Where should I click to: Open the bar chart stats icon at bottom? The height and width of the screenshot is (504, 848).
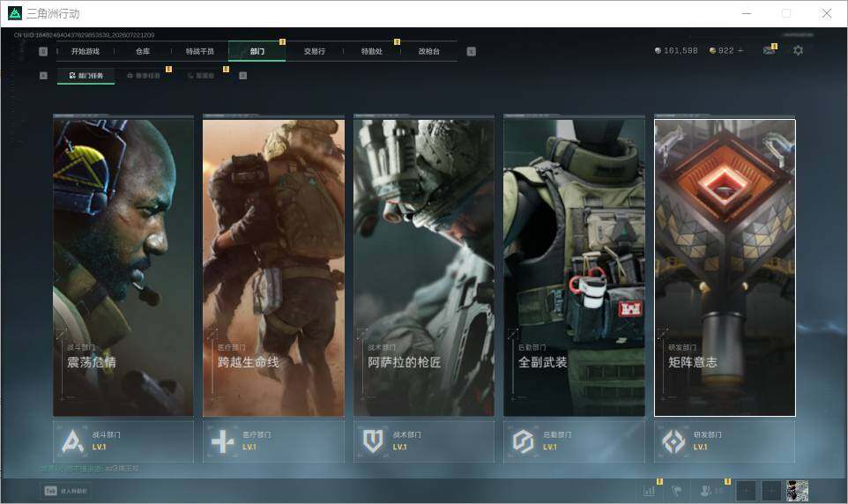tap(649, 491)
